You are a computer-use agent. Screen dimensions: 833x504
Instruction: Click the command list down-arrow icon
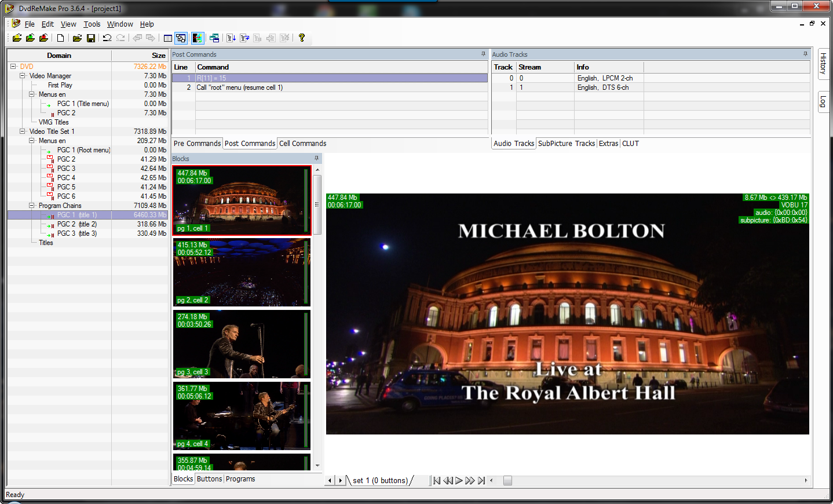pyautogui.click(x=231, y=38)
